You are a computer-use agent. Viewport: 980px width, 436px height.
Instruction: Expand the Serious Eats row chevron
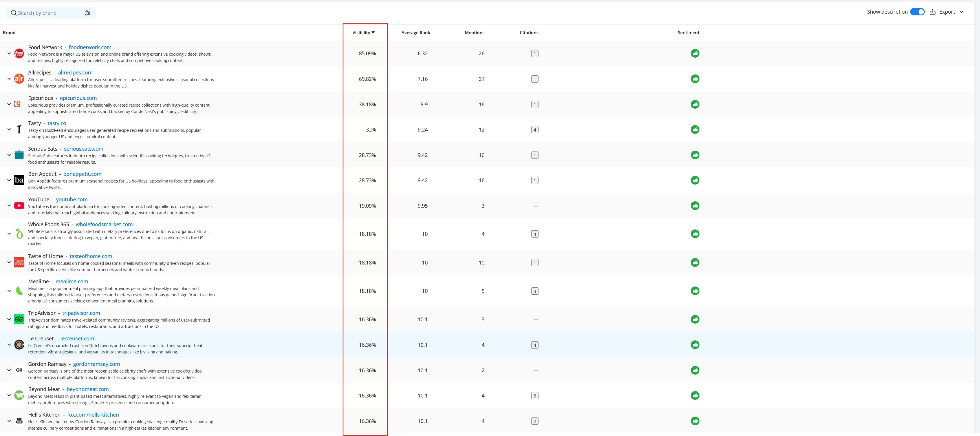click(x=9, y=155)
